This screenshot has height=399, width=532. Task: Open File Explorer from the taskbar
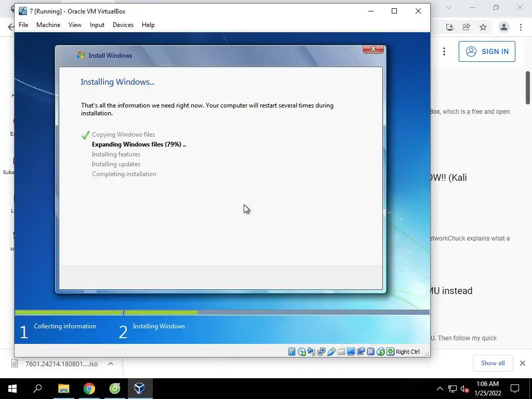(x=63, y=389)
